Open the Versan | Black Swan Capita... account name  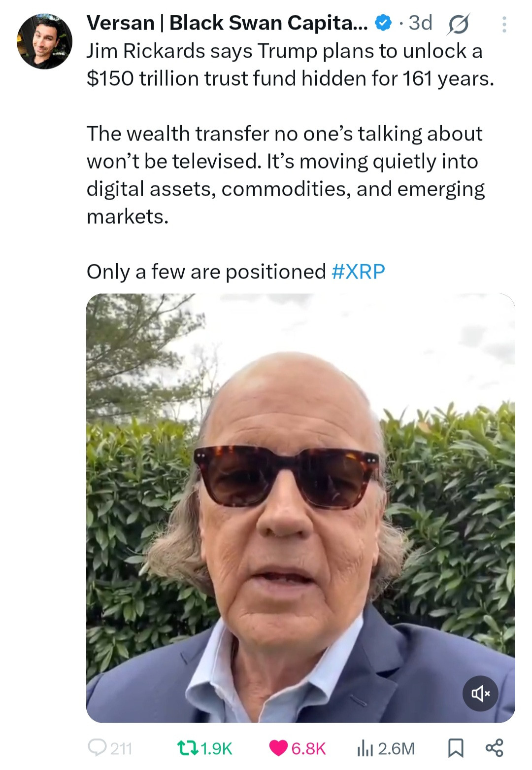(227, 23)
